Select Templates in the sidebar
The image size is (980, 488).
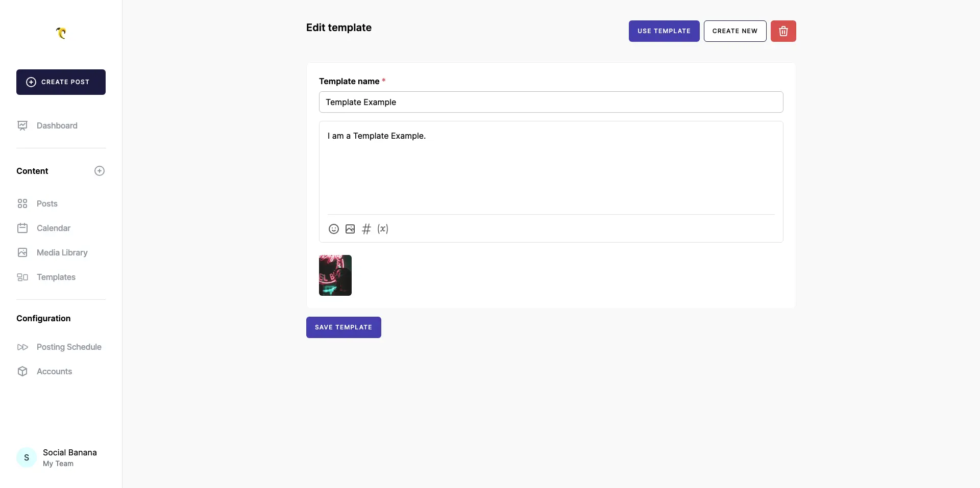pyautogui.click(x=56, y=277)
